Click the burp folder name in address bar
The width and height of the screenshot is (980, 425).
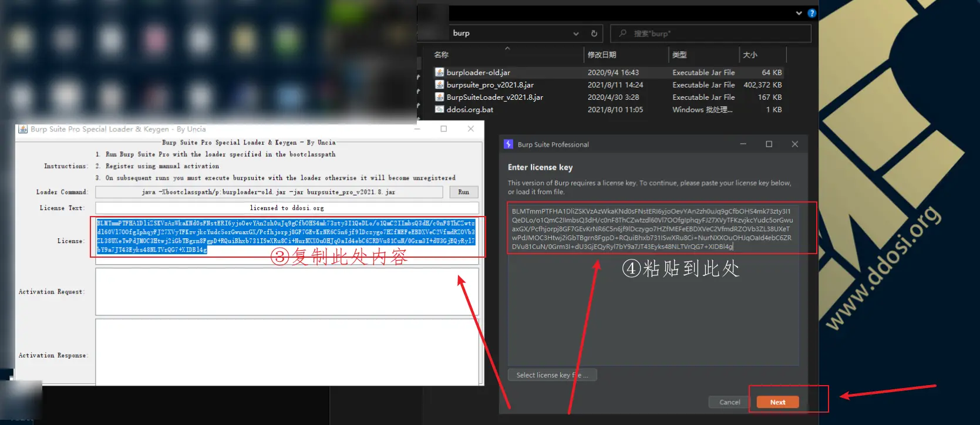point(461,33)
